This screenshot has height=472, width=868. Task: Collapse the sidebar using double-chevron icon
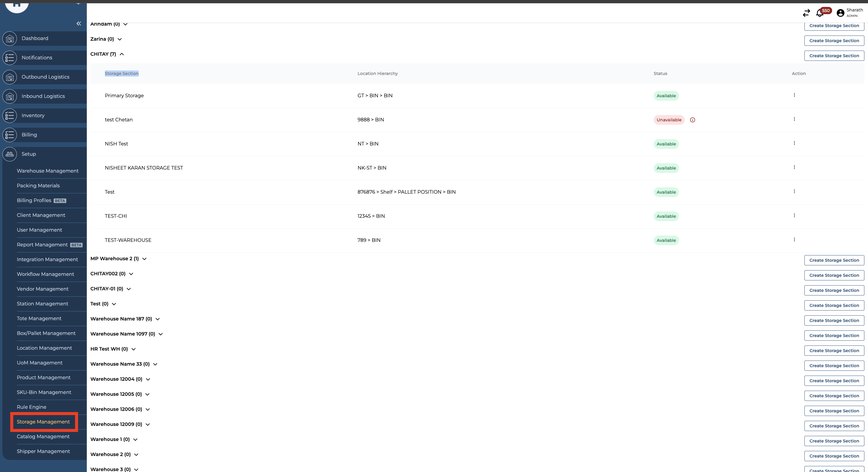[78, 23]
